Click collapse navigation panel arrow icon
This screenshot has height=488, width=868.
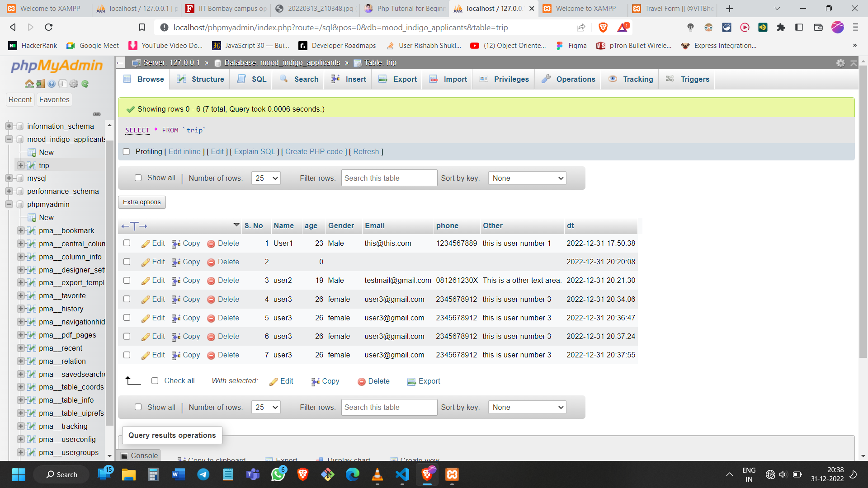click(120, 63)
